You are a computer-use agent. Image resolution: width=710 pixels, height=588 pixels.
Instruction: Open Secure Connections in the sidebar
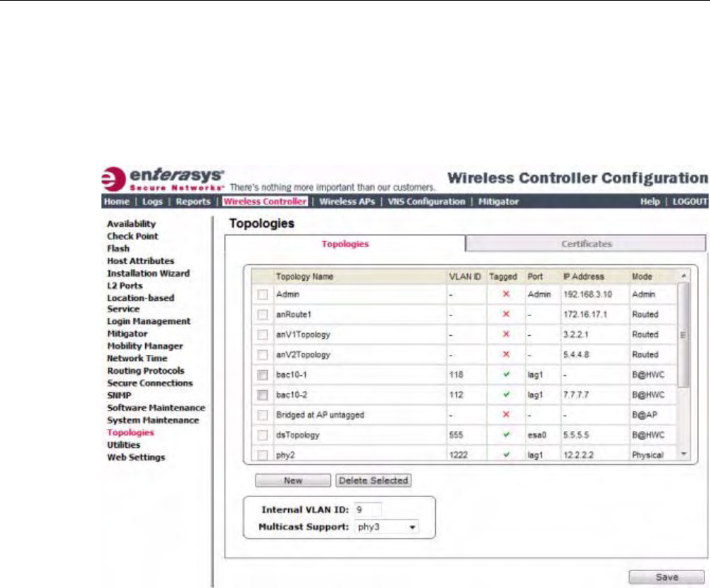tap(150, 383)
